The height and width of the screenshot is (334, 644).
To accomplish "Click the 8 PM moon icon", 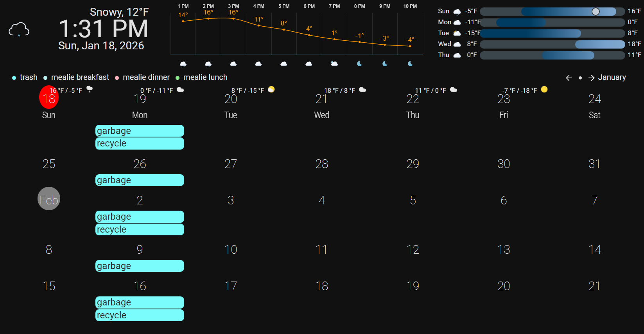I will 359,63.
